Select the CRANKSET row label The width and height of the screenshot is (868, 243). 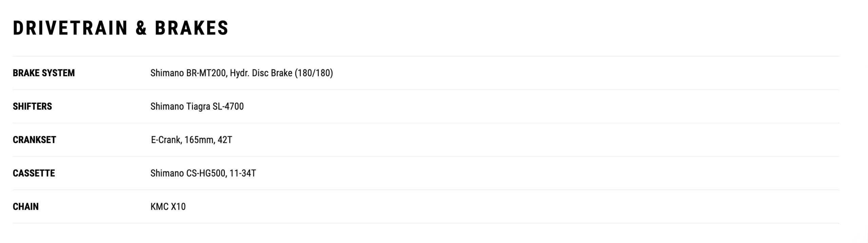click(x=34, y=140)
